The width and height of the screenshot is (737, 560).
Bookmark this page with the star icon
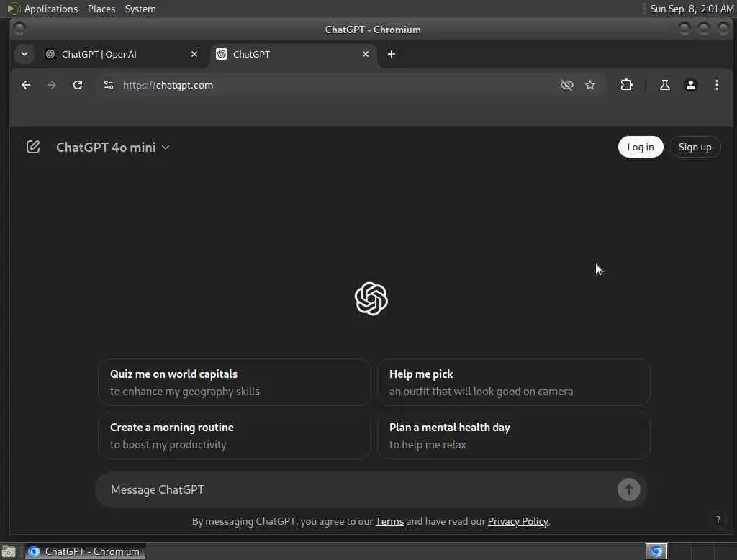coord(590,85)
